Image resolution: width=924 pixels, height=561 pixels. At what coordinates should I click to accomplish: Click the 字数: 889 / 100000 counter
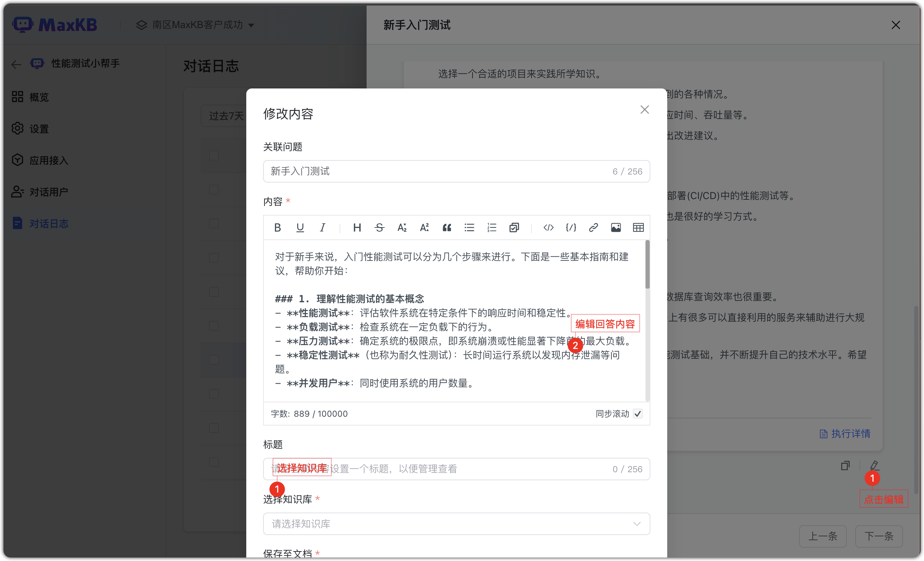tap(309, 414)
